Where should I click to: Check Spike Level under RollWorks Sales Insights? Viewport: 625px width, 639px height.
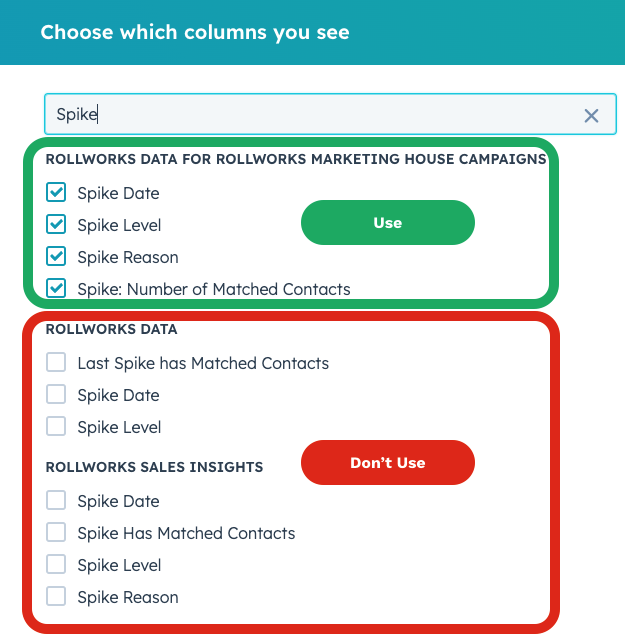[x=57, y=565]
